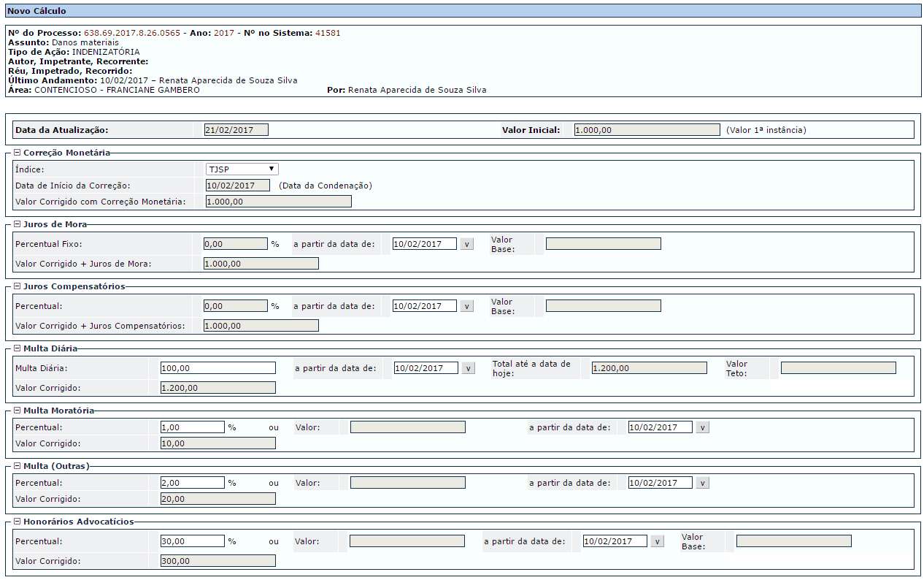Click the Juros Compensatórios Percentual field
924x580 pixels.
pos(236,306)
